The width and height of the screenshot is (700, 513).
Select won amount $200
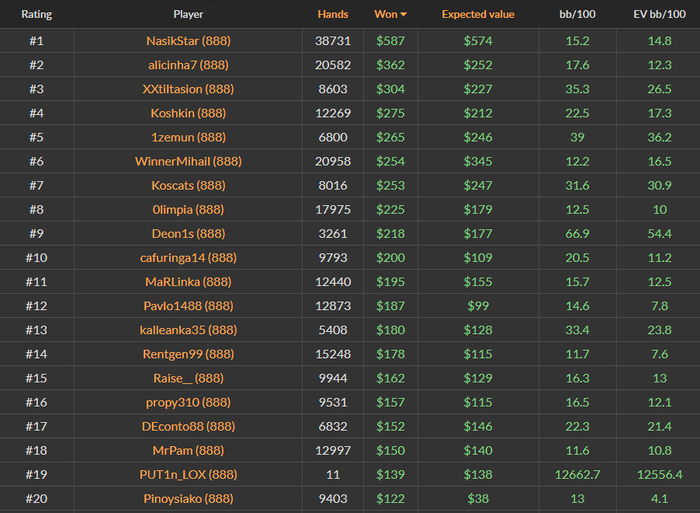(390, 258)
